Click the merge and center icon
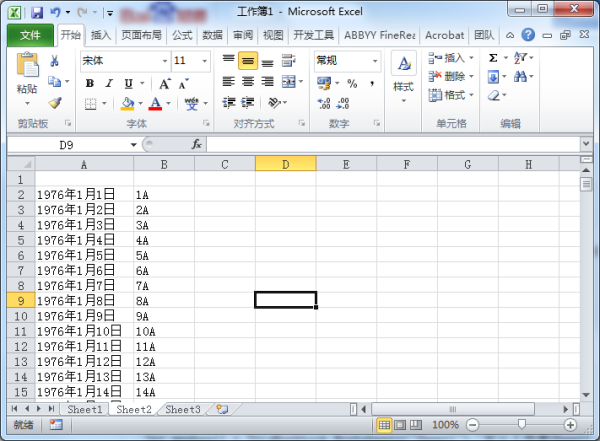Viewport: 600px width, 441px height. pyautogui.click(x=289, y=82)
